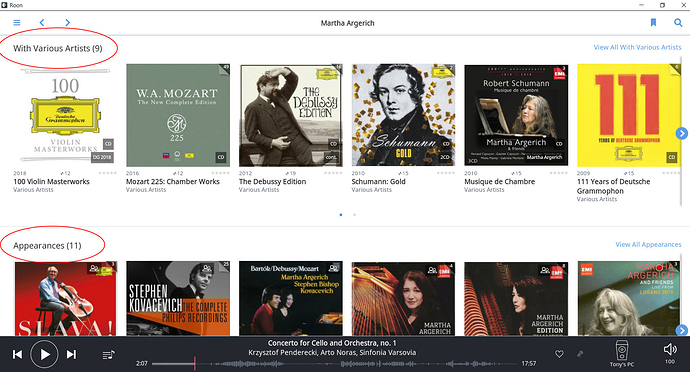Open Stephen Kovacevich Complete Philips Recordings cover
This screenshot has width=690, height=372.
[178, 298]
